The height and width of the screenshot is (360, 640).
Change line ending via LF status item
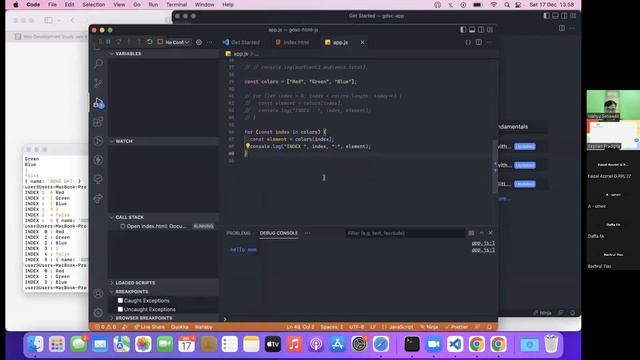[x=373, y=327]
